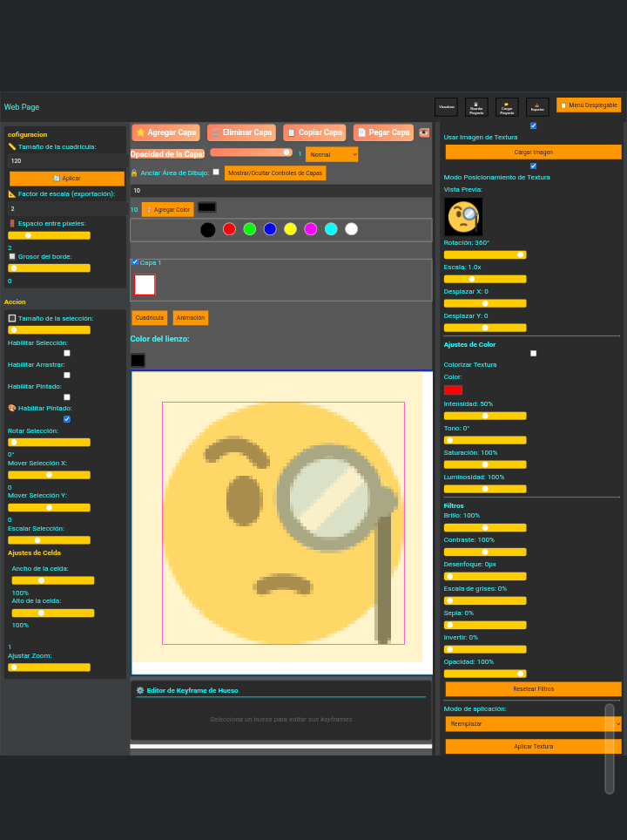Image resolution: width=627 pixels, height=840 pixels.
Task: Open the red colorize Color swatch
Action: (453, 390)
